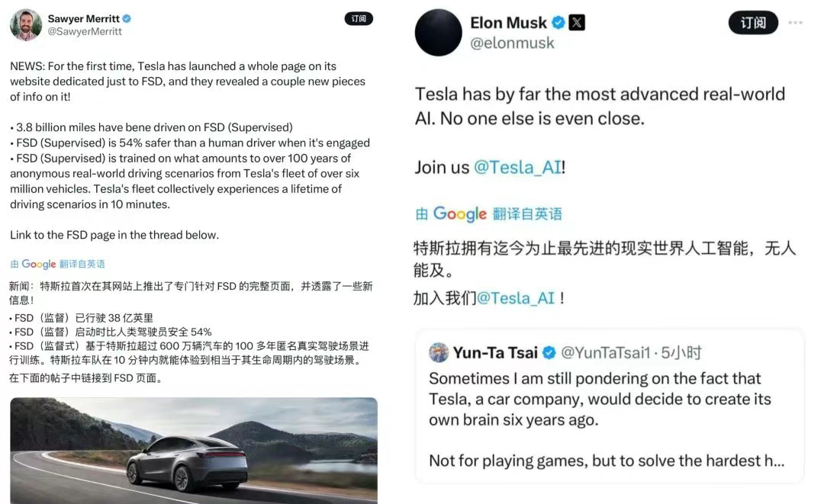Open the @Tesla_AI mention in English text
This screenshot has width=824, height=504.
pyautogui.click(x=517, y=167)
